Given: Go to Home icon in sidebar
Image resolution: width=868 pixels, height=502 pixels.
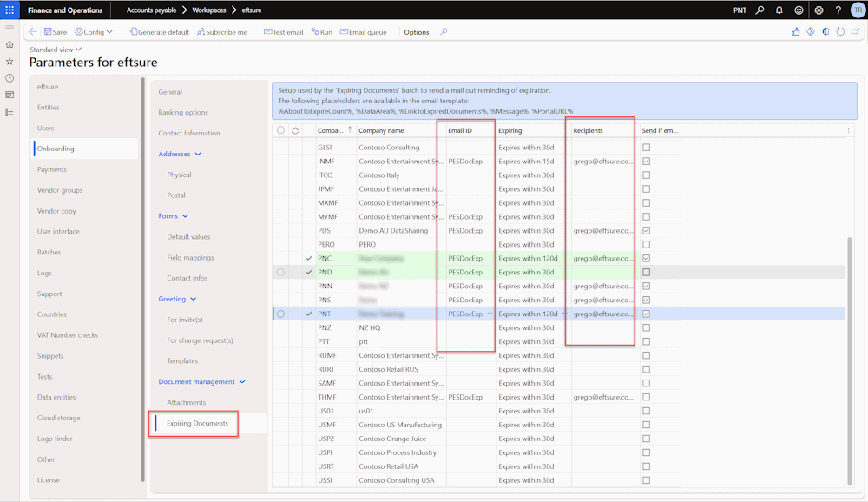Looking at the screenshot, I should click(x=10, y=44).
